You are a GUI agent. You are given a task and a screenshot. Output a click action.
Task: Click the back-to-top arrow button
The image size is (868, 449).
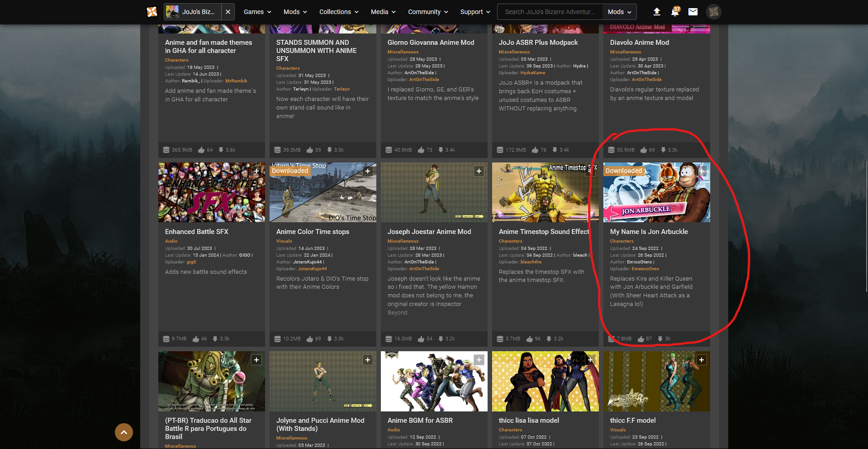124,432
